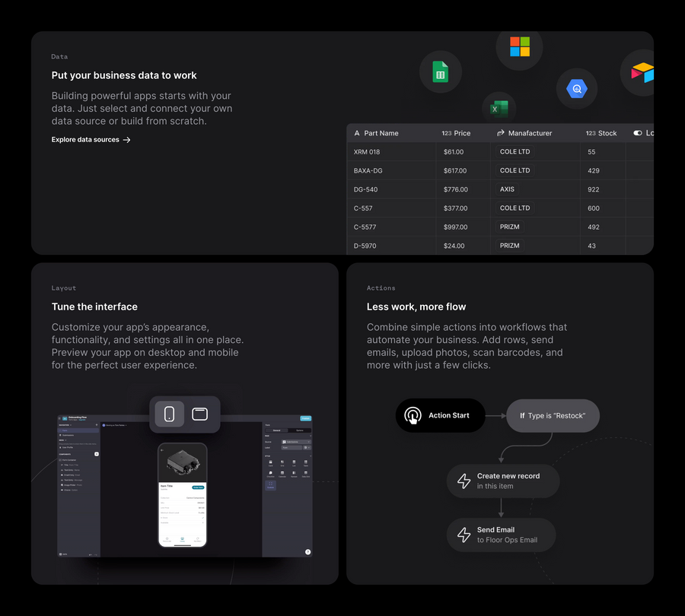This screenshot has width=685, height=616.
Task: Switch preview to mobile view
Action: tap(169, 414)
